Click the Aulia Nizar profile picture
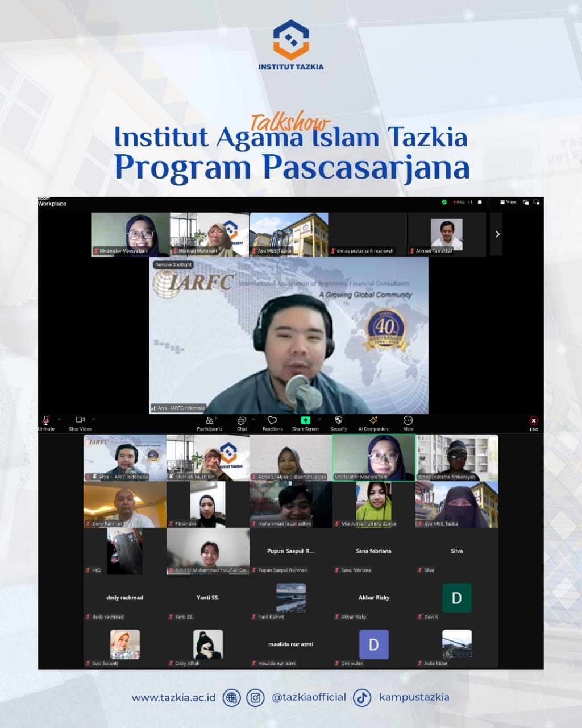Screen dimensions: 582x728 point(457,644)
